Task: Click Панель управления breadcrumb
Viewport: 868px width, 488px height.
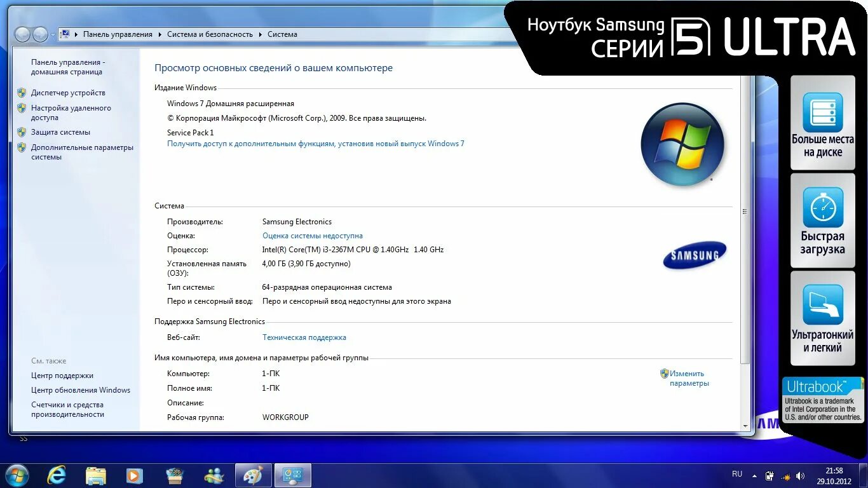Action: pyautogui.click(x=118, y=34)
